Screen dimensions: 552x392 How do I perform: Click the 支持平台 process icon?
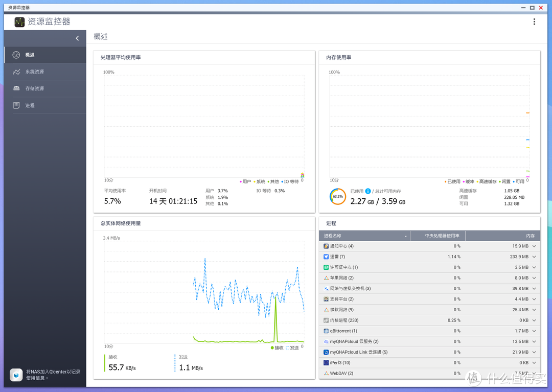(326, 299)
